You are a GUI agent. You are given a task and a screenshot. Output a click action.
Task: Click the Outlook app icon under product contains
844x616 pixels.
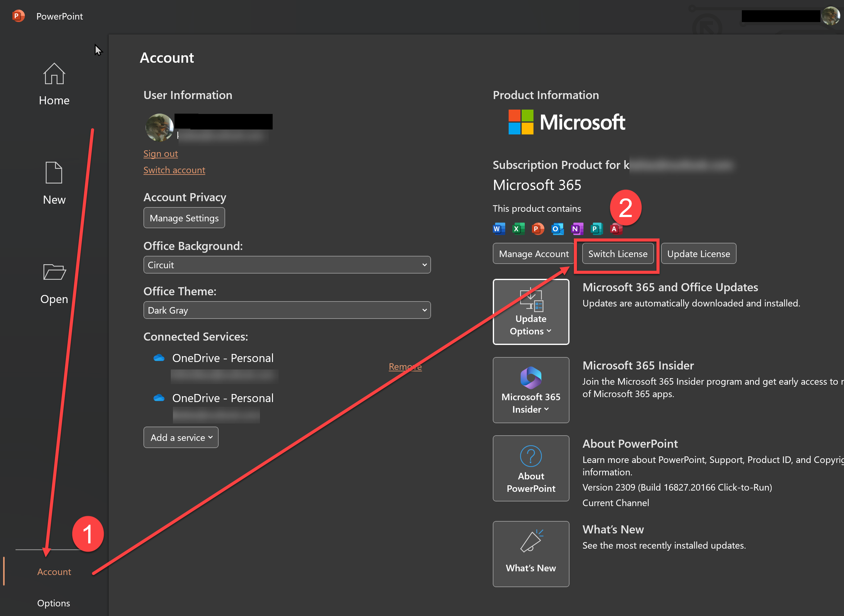(x=558, y=229)
